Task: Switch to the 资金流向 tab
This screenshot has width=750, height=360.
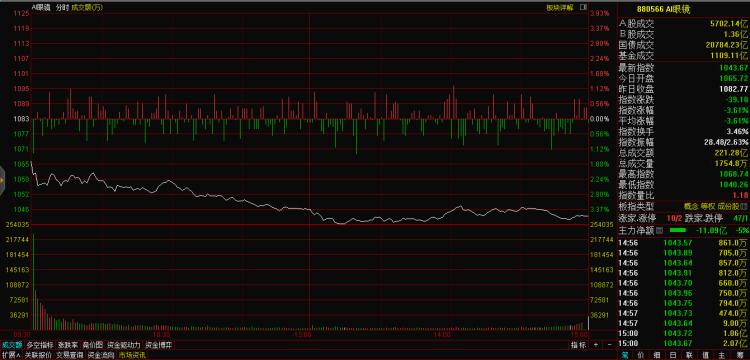Action: point(101,355)
